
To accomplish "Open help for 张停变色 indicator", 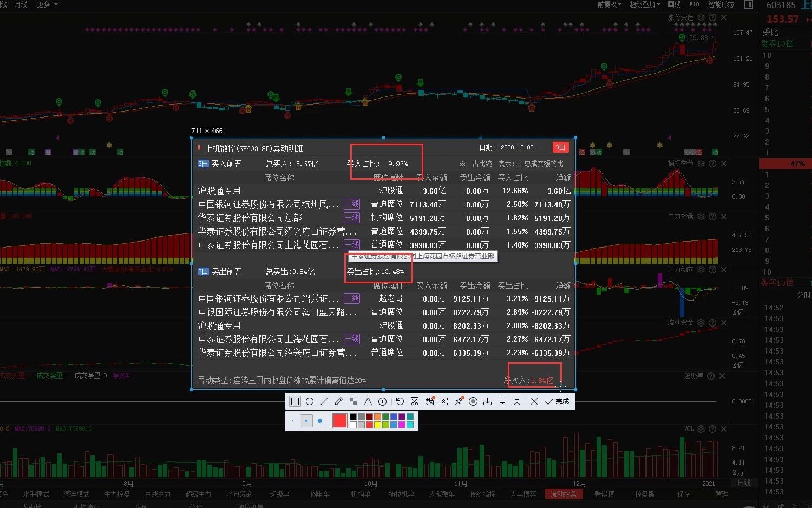I will pyautogui.click(x=712, y=18).
